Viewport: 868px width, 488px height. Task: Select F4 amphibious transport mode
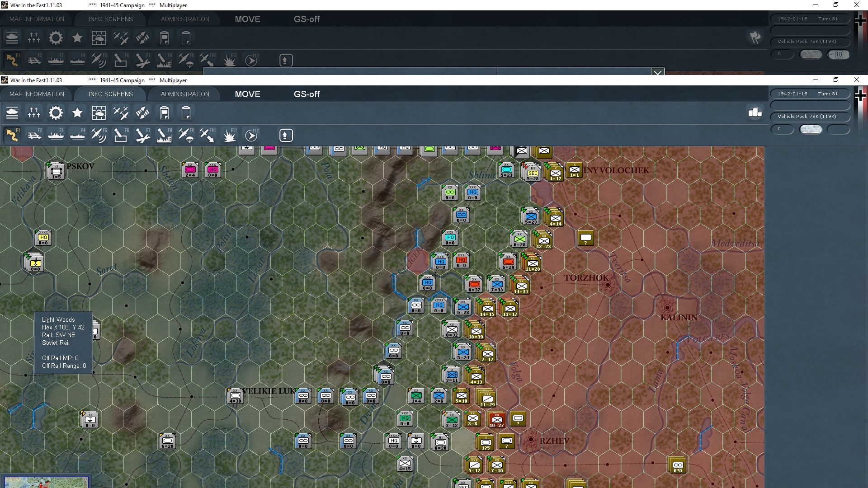(77, 135)
